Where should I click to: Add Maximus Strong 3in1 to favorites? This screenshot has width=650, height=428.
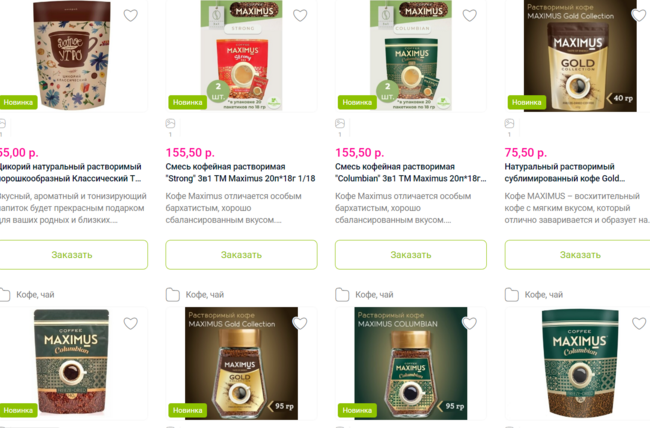coord(300,15)
